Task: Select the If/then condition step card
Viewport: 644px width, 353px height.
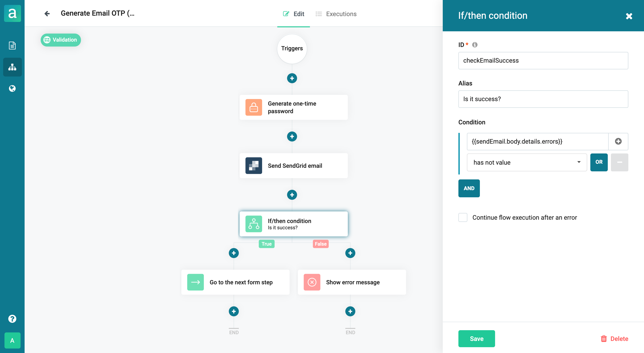Action: [294, 224]
